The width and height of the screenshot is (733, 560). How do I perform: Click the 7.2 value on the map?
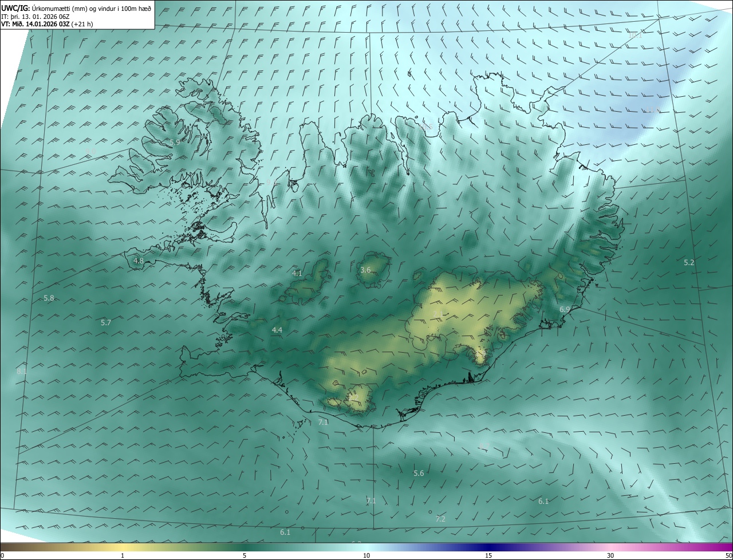pos(440,519)
